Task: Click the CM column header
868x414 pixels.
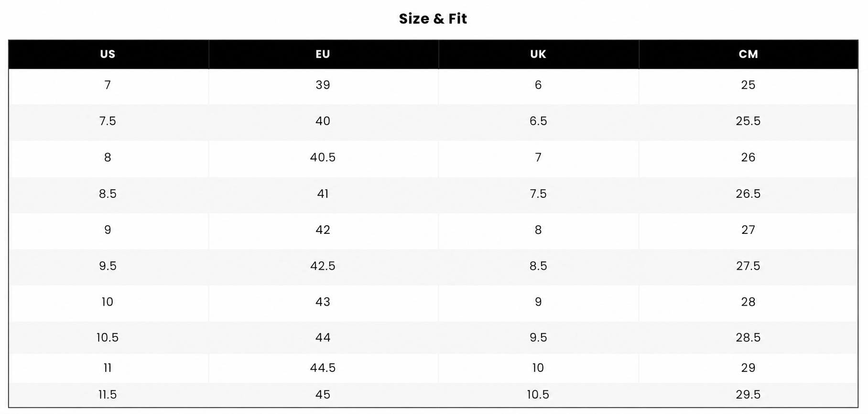Action: pyautogui.click(x=749, y=54)
